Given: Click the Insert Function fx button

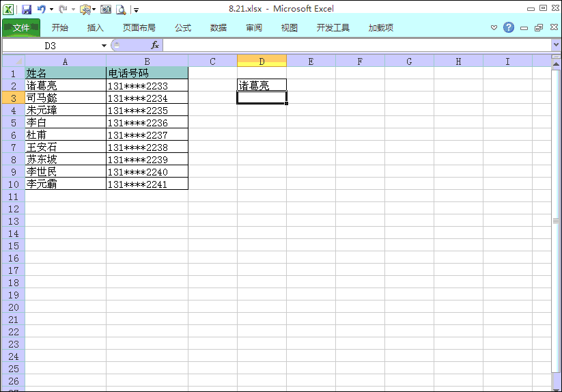Looking at the screenshot, I should point(155,45).
